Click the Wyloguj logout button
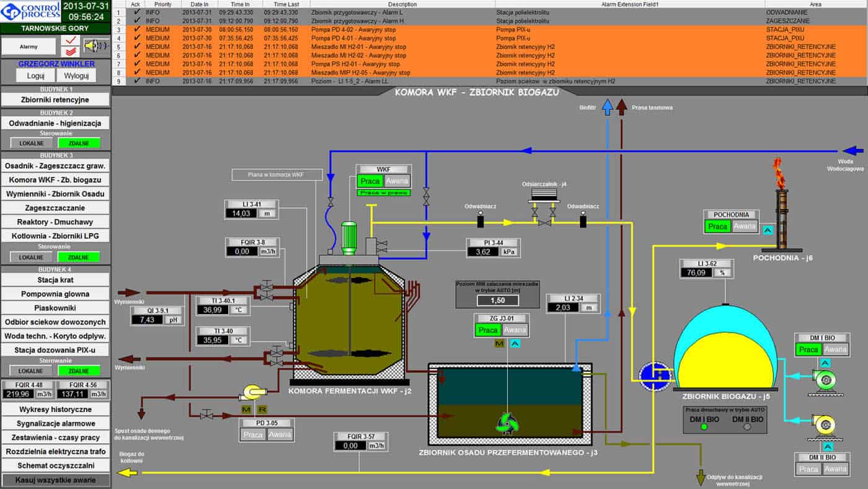 tap(76, 76)
